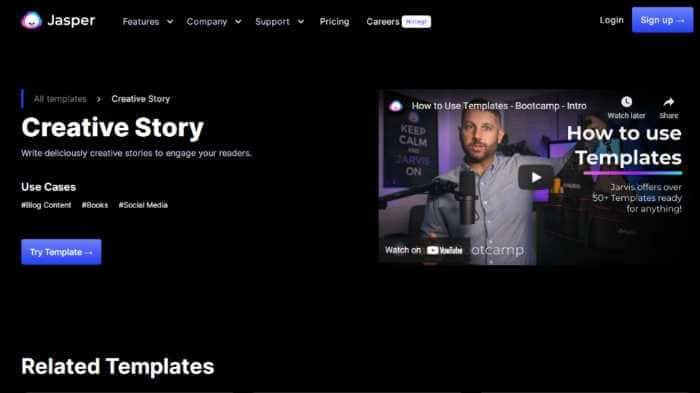Image resolution: width=700 pixels, height=393 pixels.
Task: Click the Login link
Action: [611, 20]
